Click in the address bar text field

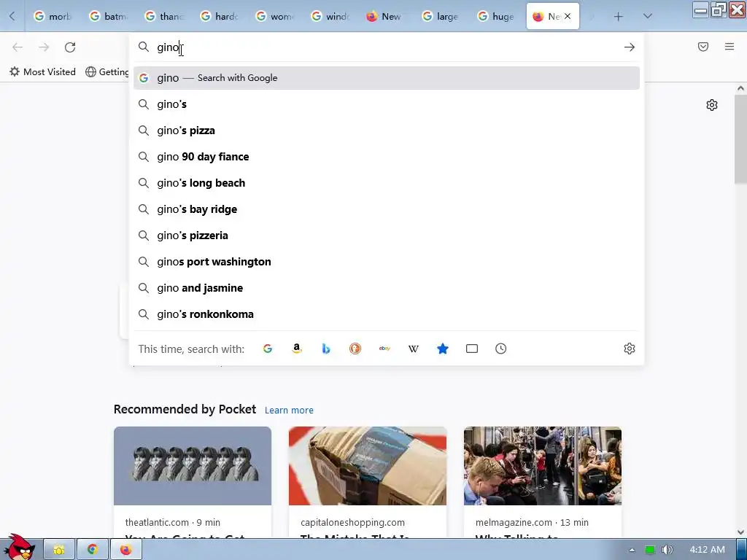[386, 47]
